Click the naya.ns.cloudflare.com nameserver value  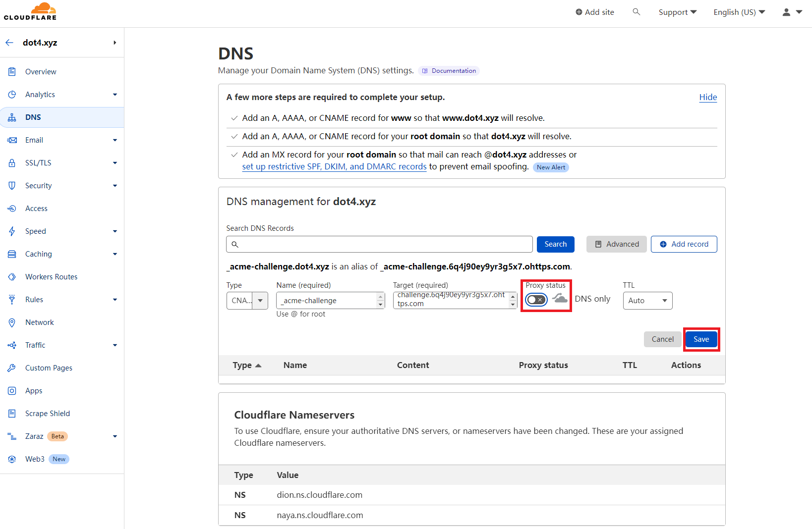click(x=320, y=515)
